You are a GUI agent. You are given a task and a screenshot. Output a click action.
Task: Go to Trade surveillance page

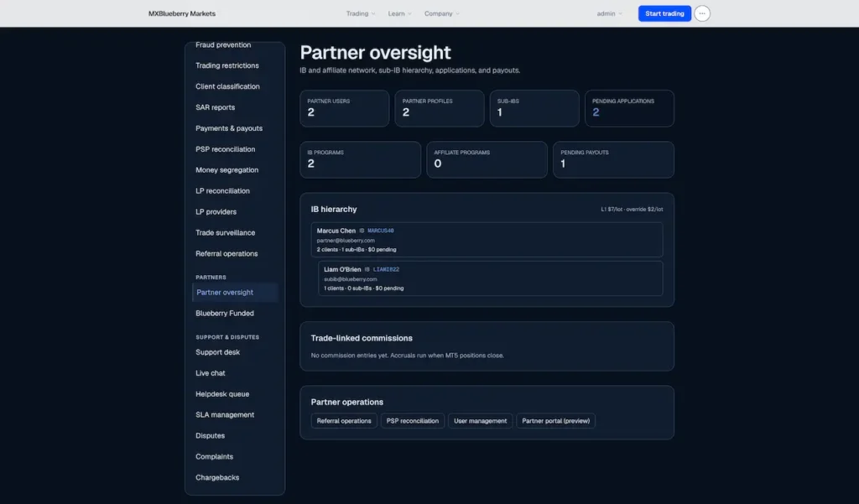coord(225,233)
